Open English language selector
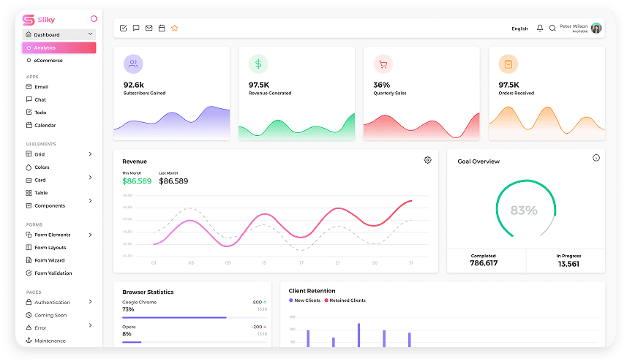 click(x=519, y=29)
